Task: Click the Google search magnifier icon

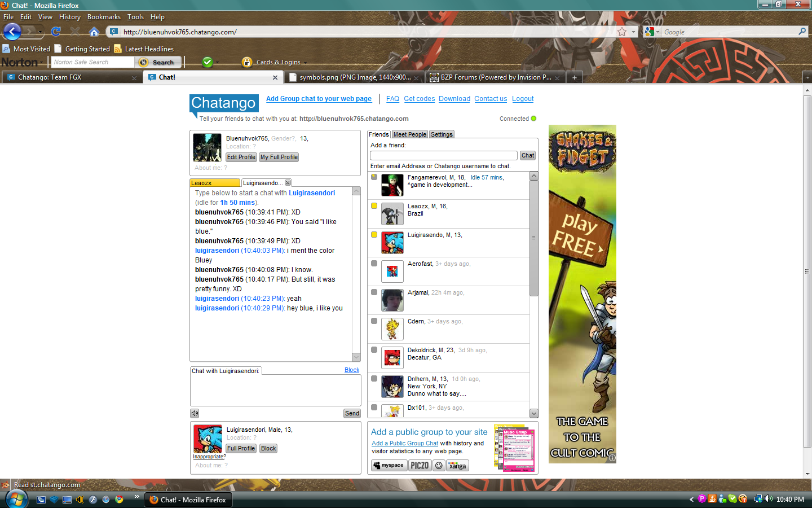Action: pos(802,32)
